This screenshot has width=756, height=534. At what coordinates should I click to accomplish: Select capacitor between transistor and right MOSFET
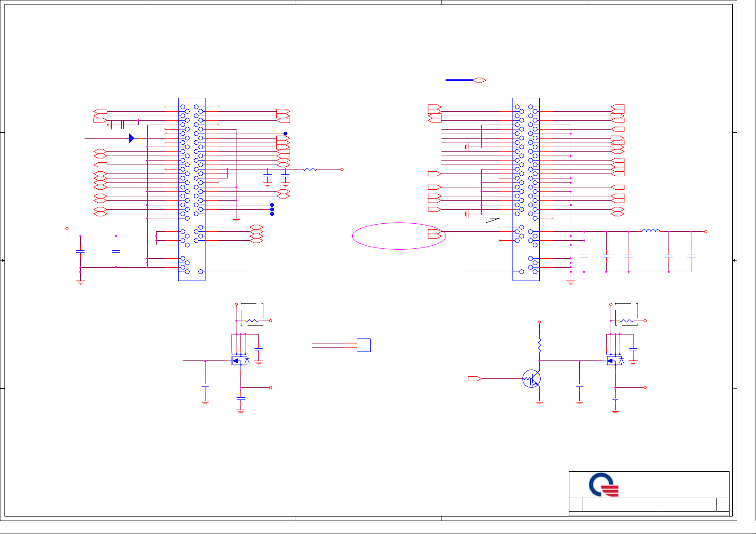click(579, 385)
